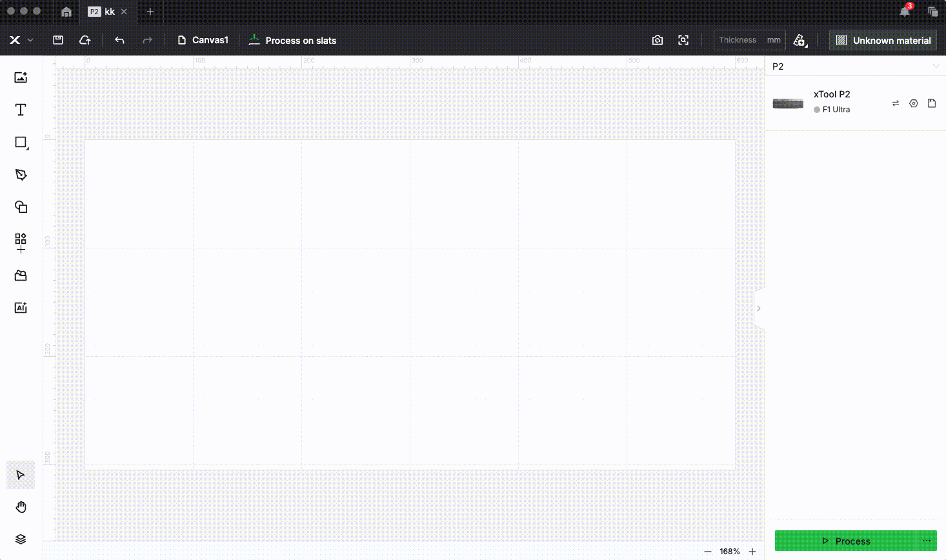The image size is (946, 560).
Task: Undo the last action
Action: click(119, 40)
